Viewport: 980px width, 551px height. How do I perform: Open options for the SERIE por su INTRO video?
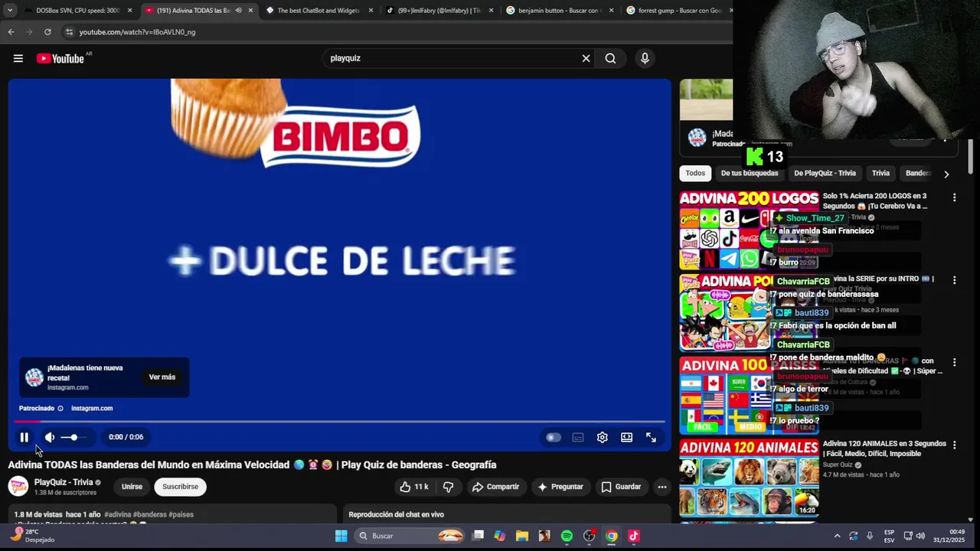point(954,280)
